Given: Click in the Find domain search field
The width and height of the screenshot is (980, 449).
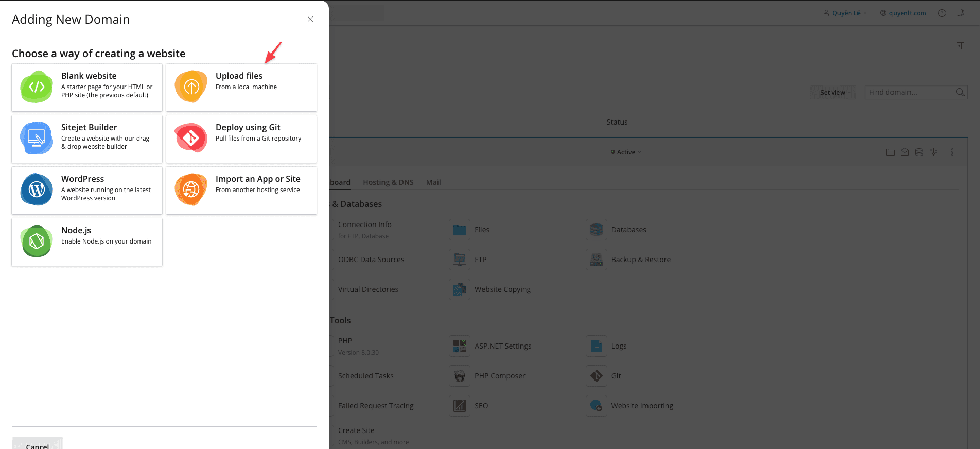Looking at the screenshot, I should tap(909, 92).
